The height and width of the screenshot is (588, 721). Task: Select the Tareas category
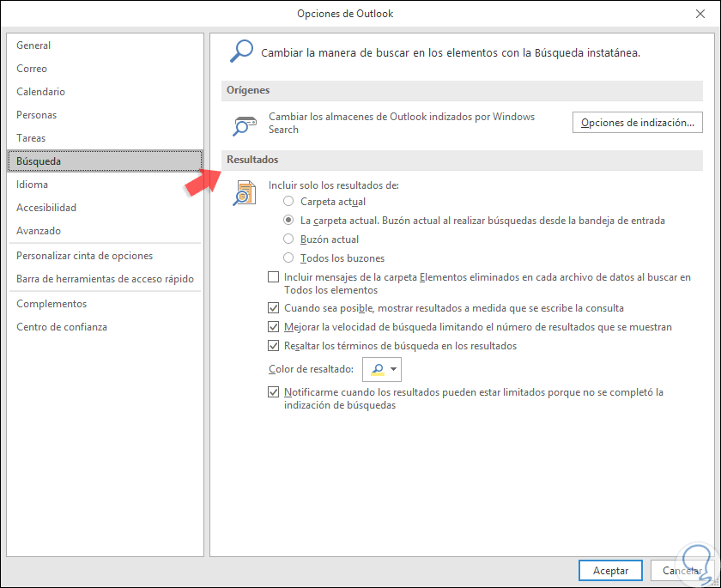[105, 138]
